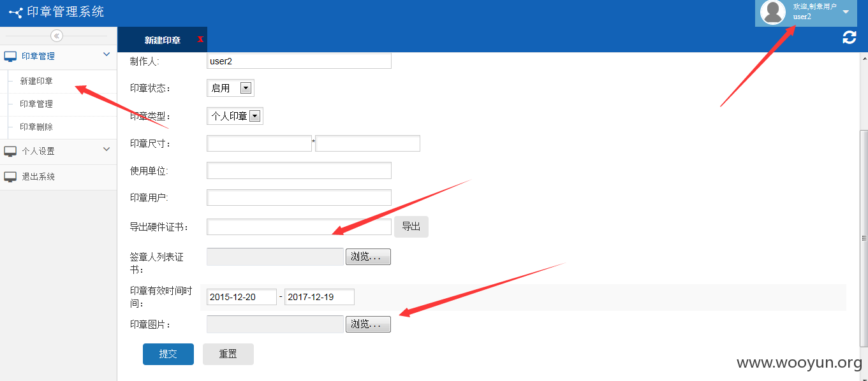Close the 新建印章 tab with red x
This screenshot has width=868, height=381.
click(x=201, y=40)
